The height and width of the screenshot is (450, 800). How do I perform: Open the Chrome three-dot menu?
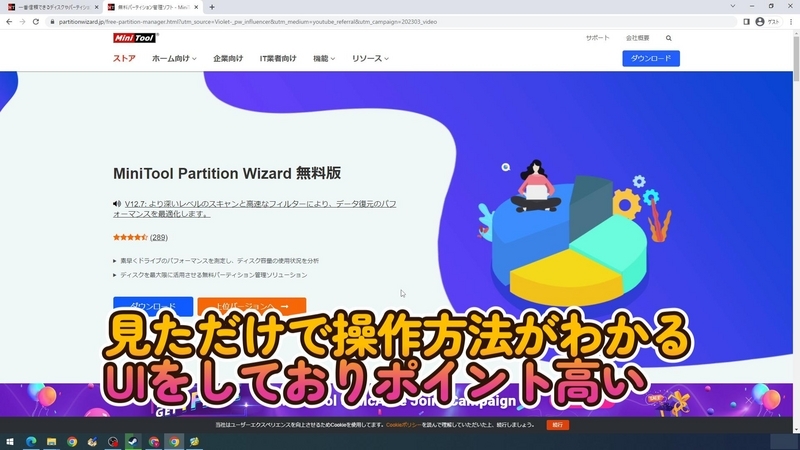pos(791,22)
